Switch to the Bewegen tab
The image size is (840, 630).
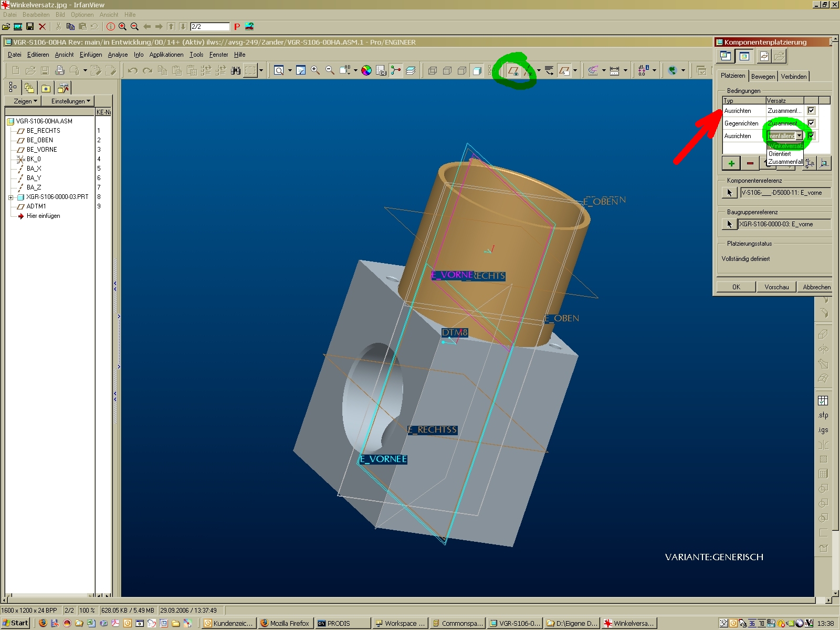[x=763, y=77]
